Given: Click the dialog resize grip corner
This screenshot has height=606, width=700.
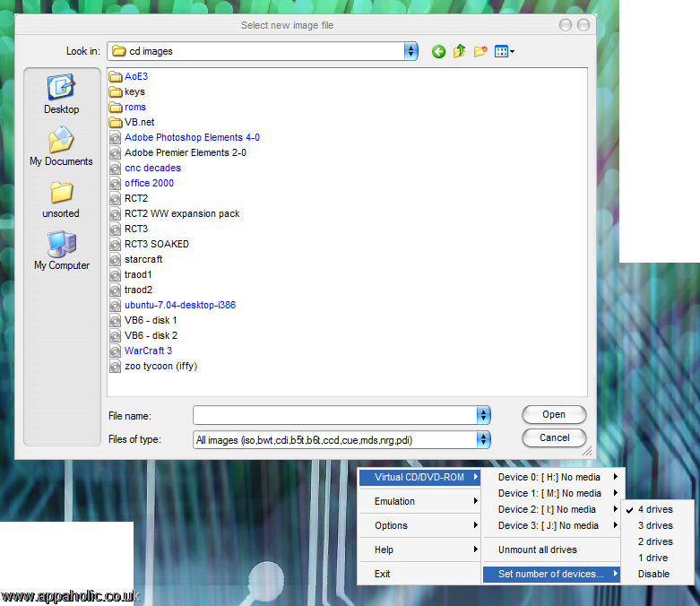Looking at the screenshot, I should pos(587,451).
